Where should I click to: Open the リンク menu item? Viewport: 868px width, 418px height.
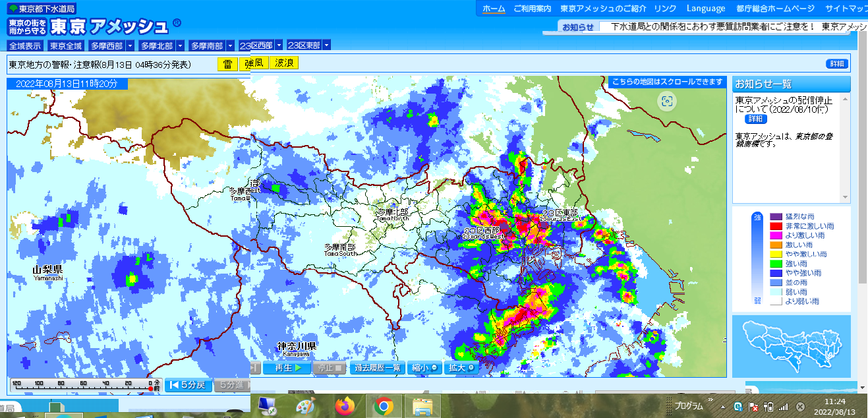(666, 9)
